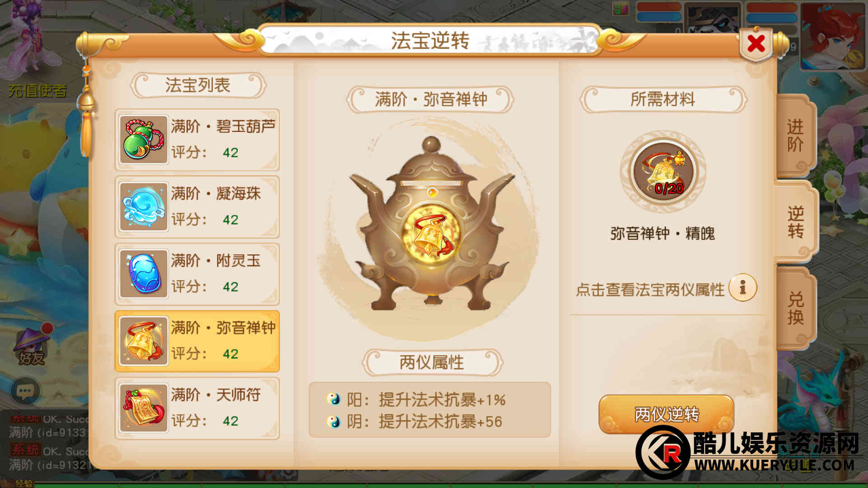Click the 阳 法术抗暴 attribute line
This screenshot has width=868, height=488.
416,400
